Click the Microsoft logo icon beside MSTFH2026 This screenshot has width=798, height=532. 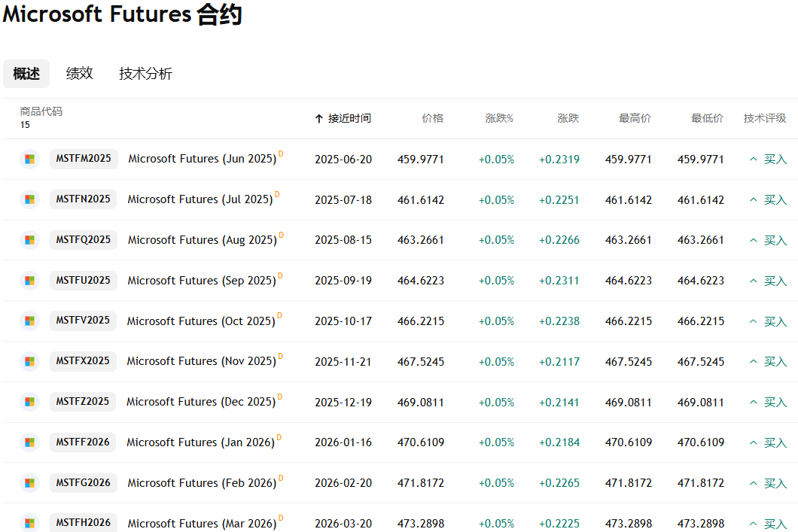coord(29,523)
